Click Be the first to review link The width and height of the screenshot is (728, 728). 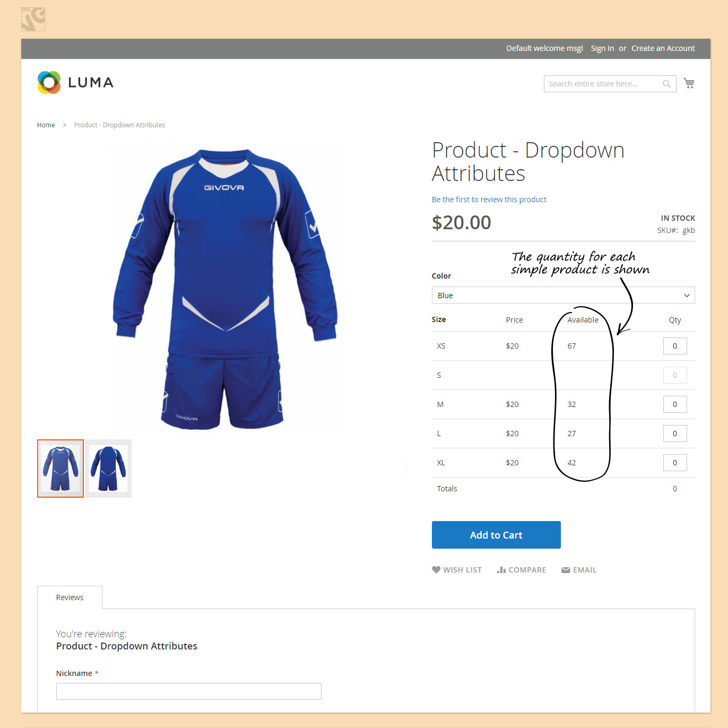tap(489, 200)
